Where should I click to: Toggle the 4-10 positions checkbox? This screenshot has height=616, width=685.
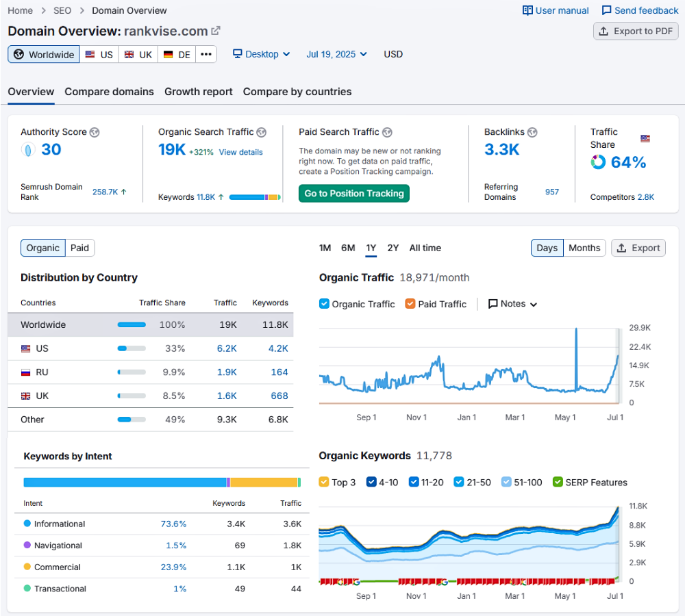click(371, 482)
